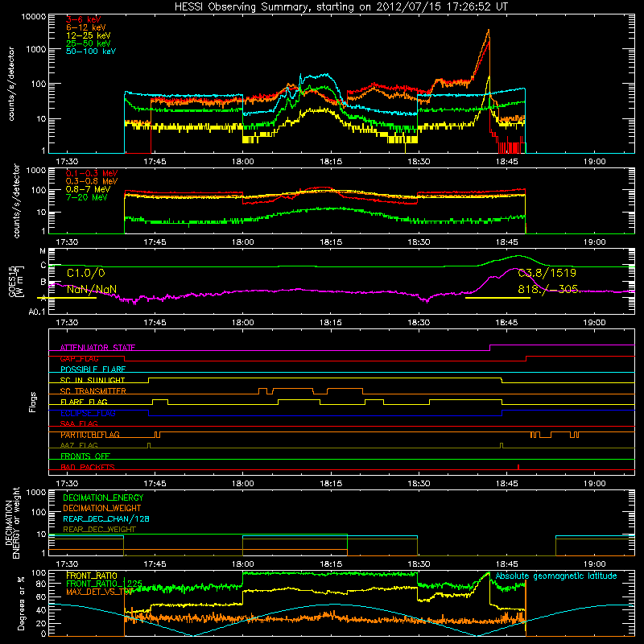644x644 pixels.
Task: Click the ATTENUATOR_STATE flag label
Action: coord(97,348)
